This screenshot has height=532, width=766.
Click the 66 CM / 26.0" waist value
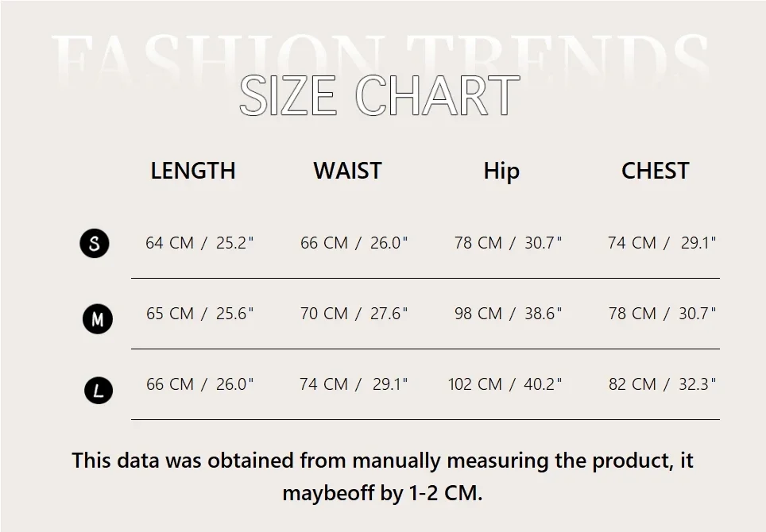(x=354, y=243)
